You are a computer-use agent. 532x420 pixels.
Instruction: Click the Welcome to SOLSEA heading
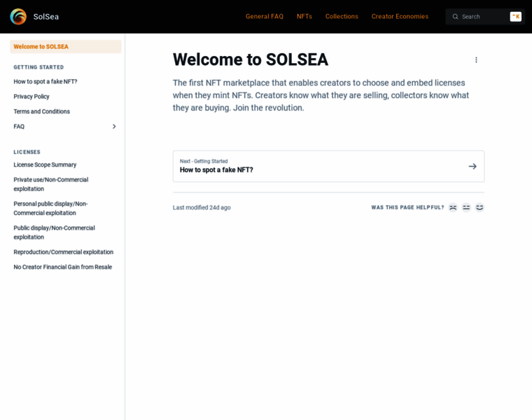251,59
